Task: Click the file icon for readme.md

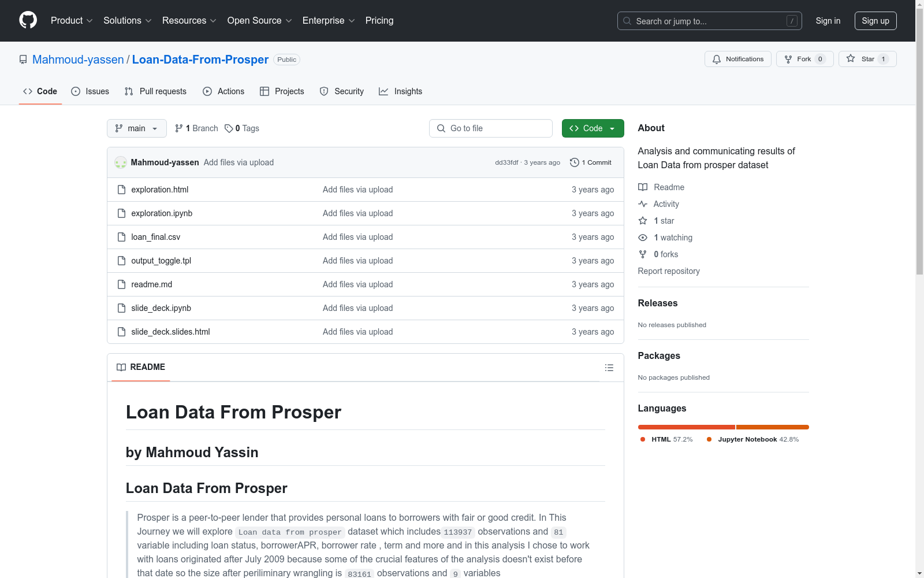Action: (x=121, y=284)
